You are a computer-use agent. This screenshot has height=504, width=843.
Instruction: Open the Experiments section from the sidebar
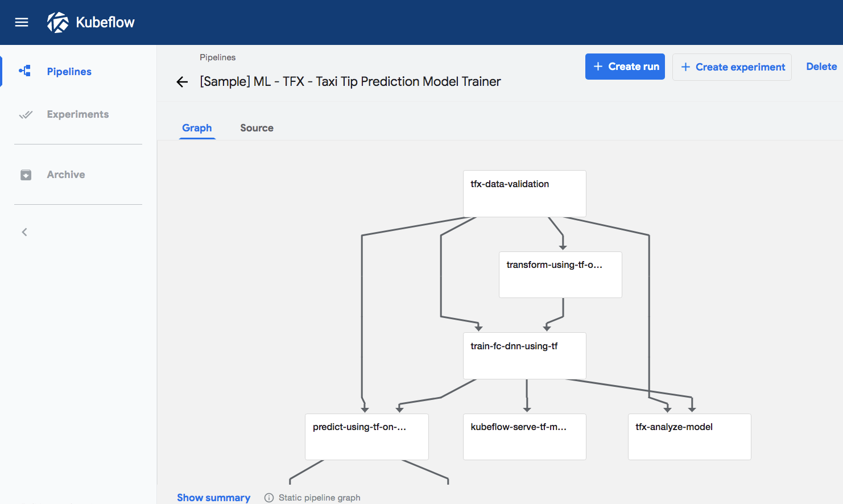tap(77, 114)
